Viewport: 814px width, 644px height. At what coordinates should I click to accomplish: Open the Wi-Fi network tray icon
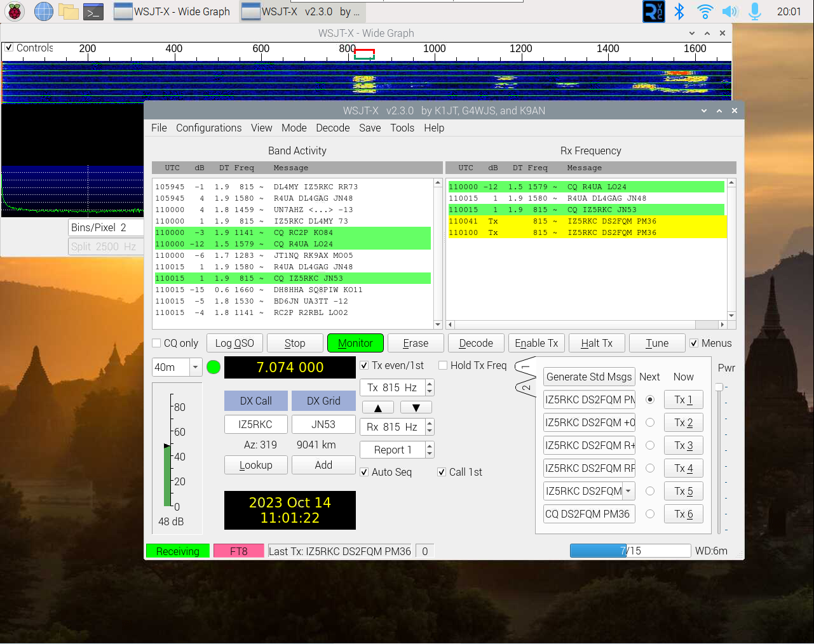pos(705,11)
